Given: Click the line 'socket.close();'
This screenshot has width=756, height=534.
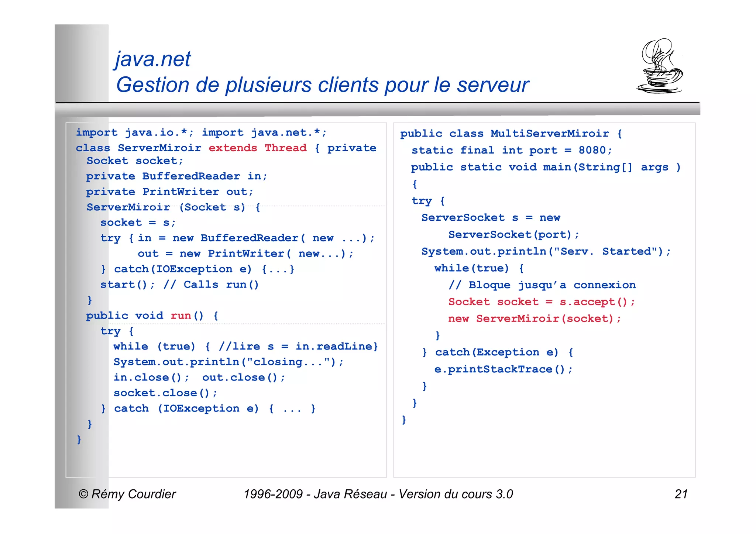Looking at the screenshot, I should click(165, 393).
